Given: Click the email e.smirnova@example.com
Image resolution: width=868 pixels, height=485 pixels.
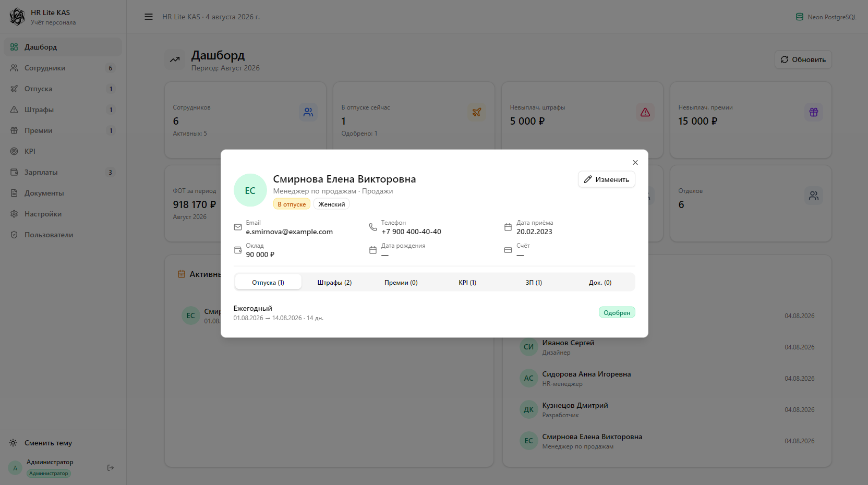Looking at the screenshot, I should click(290, 232).
